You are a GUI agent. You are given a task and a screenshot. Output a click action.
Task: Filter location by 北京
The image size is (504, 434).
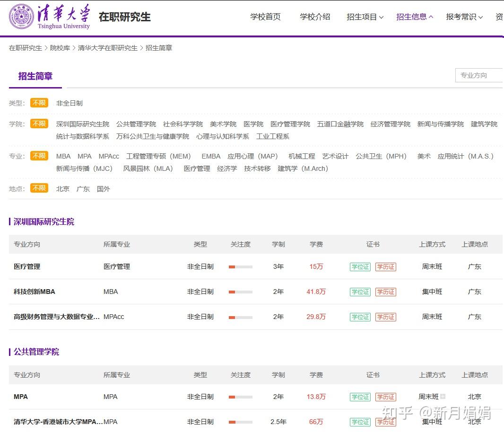click(x=63, y=189)
